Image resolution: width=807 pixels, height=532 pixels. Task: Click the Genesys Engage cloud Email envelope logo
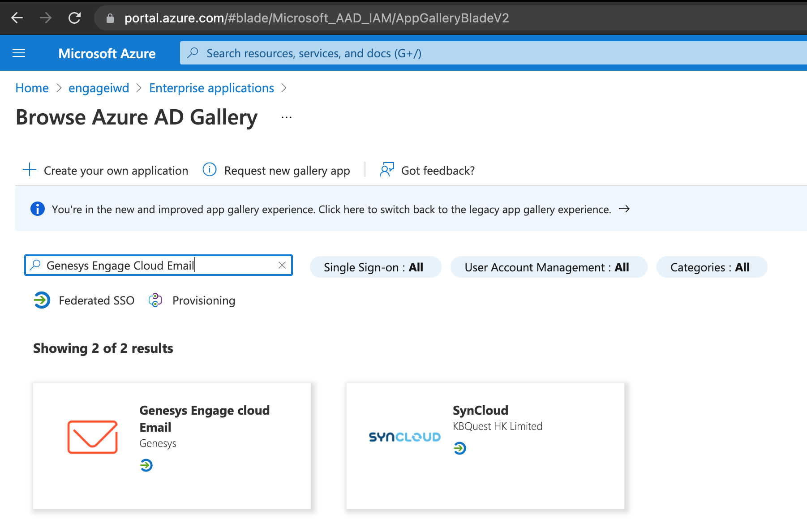93,437
